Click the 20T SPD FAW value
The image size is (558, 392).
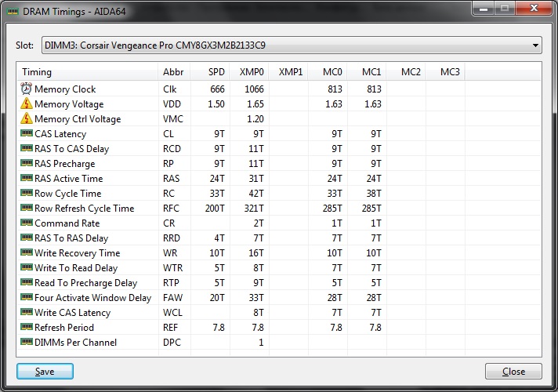click(217, 298)
